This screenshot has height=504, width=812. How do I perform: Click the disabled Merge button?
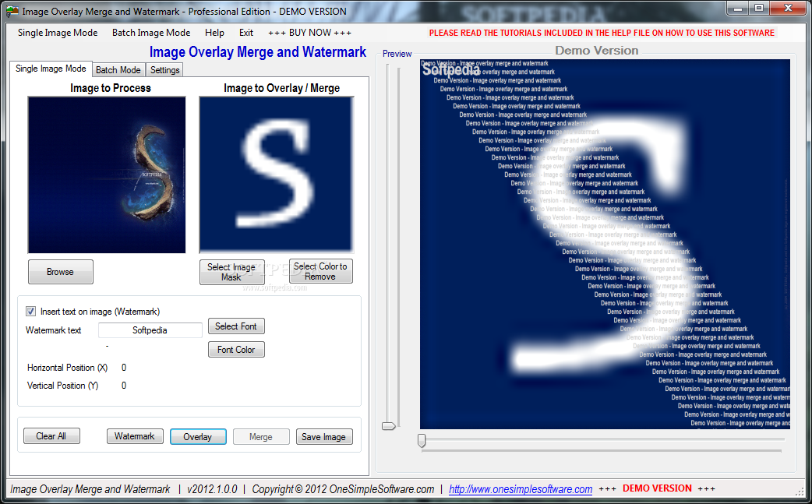261,437
